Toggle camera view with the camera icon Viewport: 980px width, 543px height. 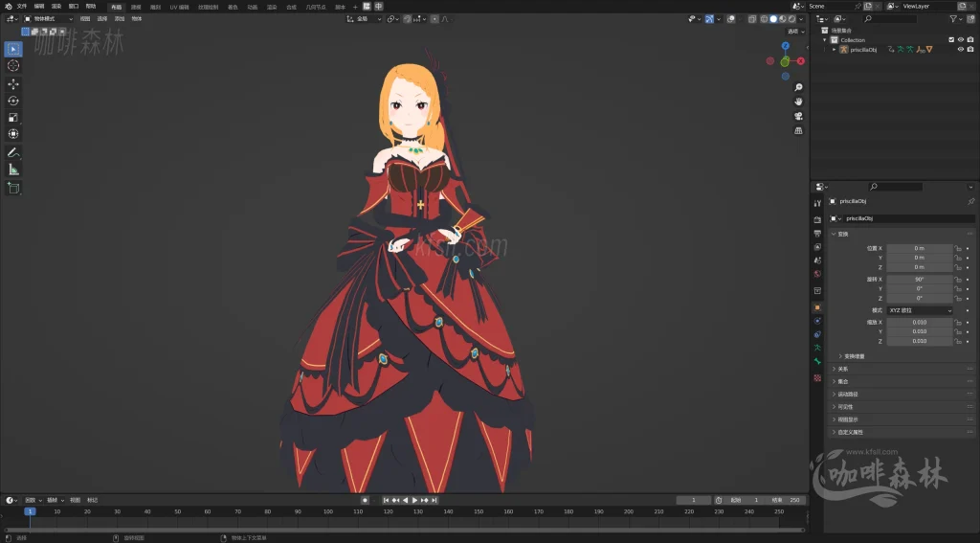tap(798, 117)
